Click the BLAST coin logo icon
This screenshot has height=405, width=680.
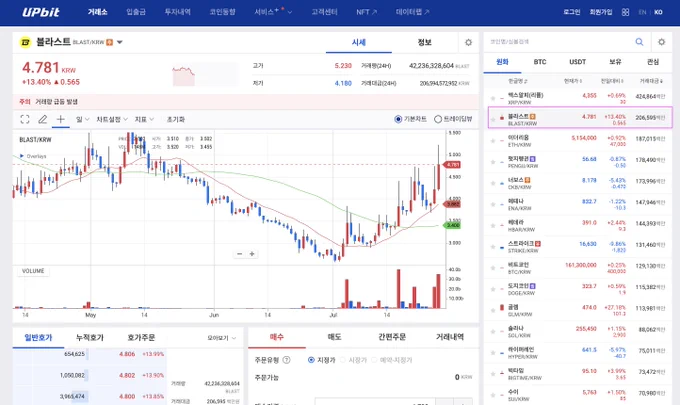26,42
